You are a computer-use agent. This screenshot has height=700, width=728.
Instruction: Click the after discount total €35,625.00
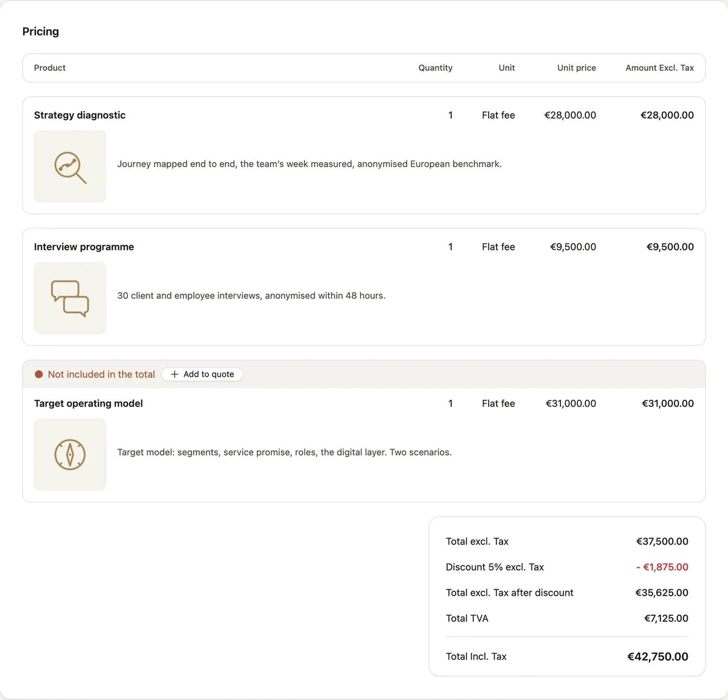pos(662,593)
